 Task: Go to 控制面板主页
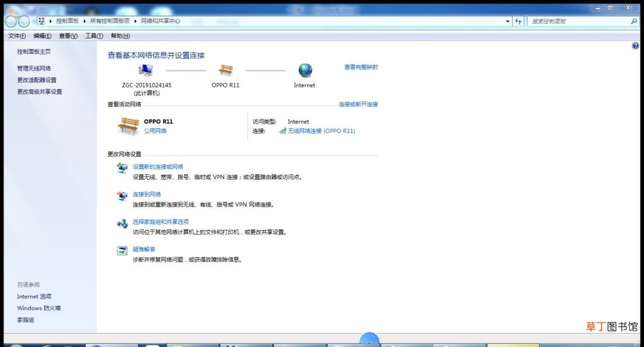pos(34,52)
